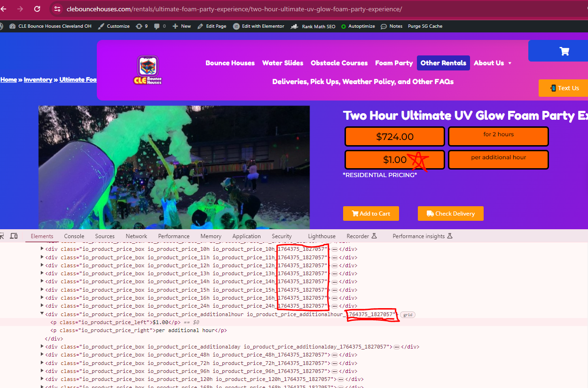Image resolution: width=588 pixels, height=388 pixels.
Task: Click the address bar URL field
Action: tap(235, 9)
